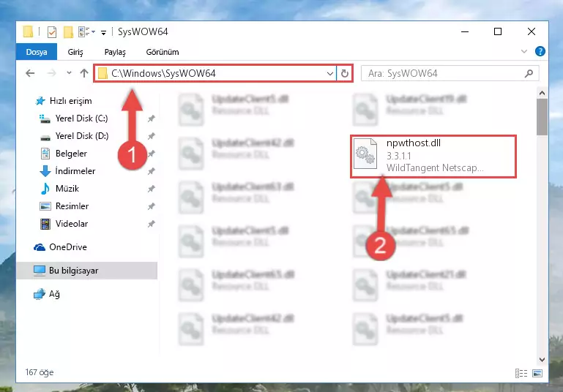Open the Customize Quick Access Toolbar arrow
Image resolution: width=563 pixels, height=392 pixels.
103,33
